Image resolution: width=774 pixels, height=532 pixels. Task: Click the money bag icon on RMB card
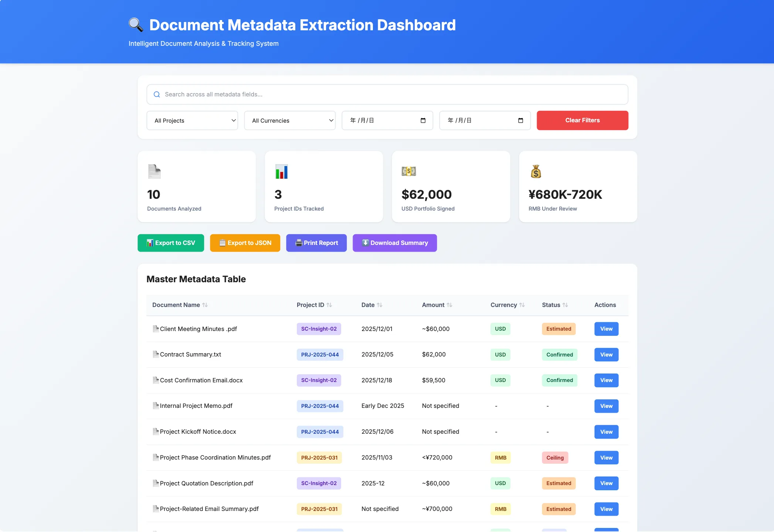536,171
